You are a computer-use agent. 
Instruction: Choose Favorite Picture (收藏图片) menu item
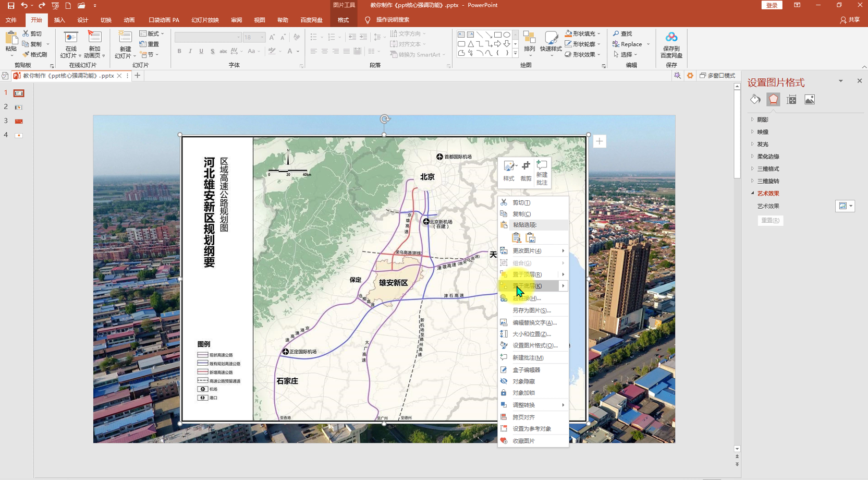tap(533, 441)
